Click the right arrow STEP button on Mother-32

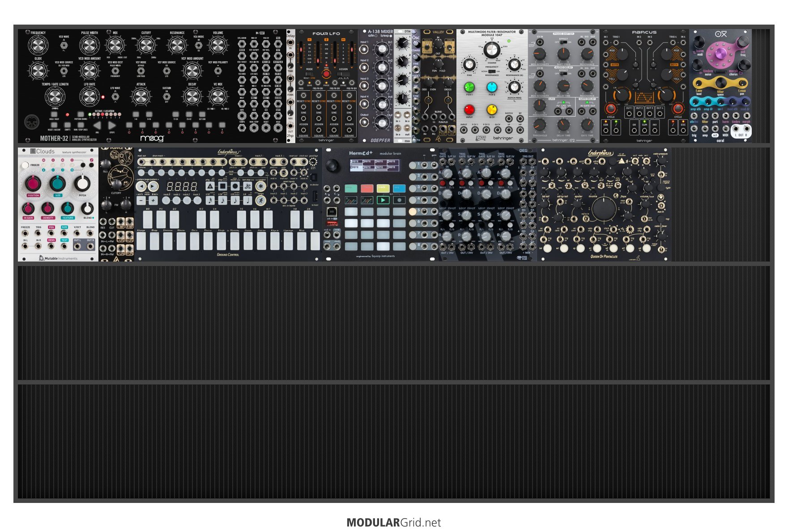click(112, 126)
